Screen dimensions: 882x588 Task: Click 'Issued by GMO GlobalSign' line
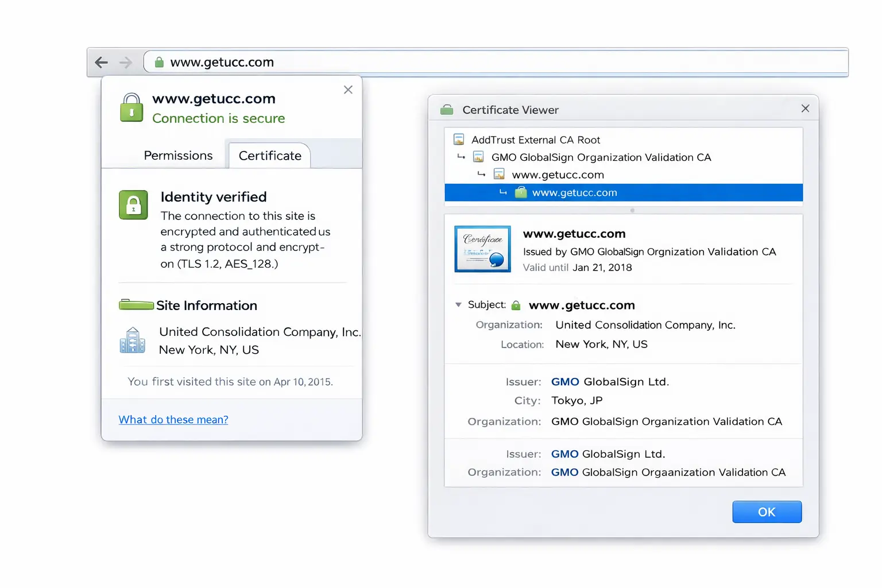click(649, 252)
